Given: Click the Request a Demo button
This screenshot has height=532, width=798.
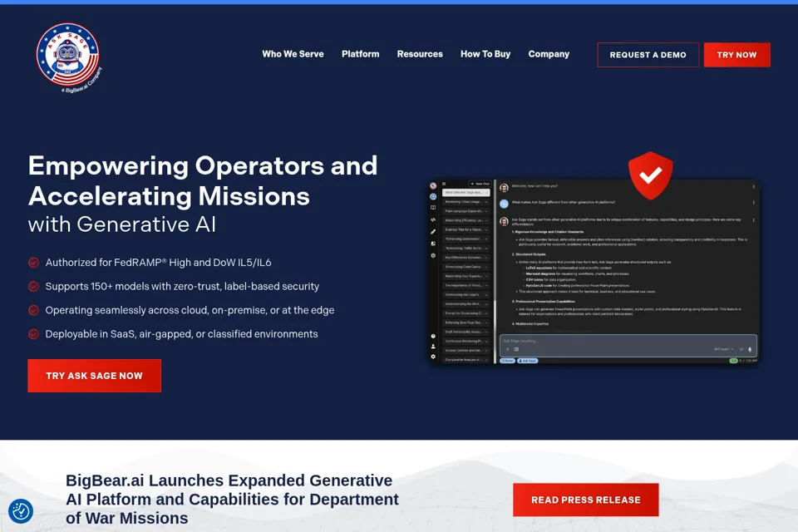Looking at the screenshot, I should (648, 55).
